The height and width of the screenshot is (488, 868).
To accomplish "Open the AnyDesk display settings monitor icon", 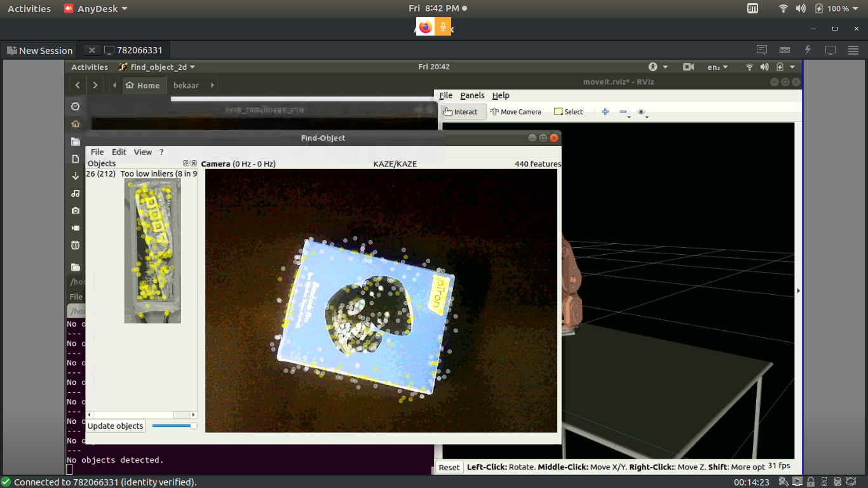I will pyautogui.click(x=830, y=50).
